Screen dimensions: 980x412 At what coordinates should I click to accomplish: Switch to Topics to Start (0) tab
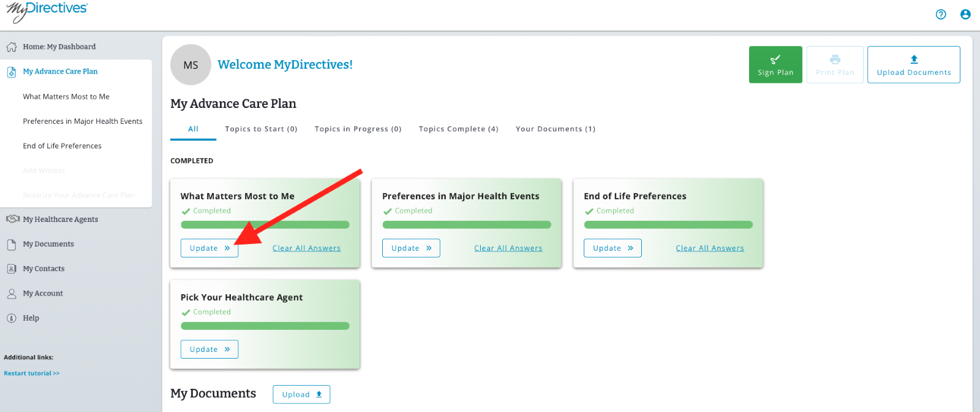[261, 129]
